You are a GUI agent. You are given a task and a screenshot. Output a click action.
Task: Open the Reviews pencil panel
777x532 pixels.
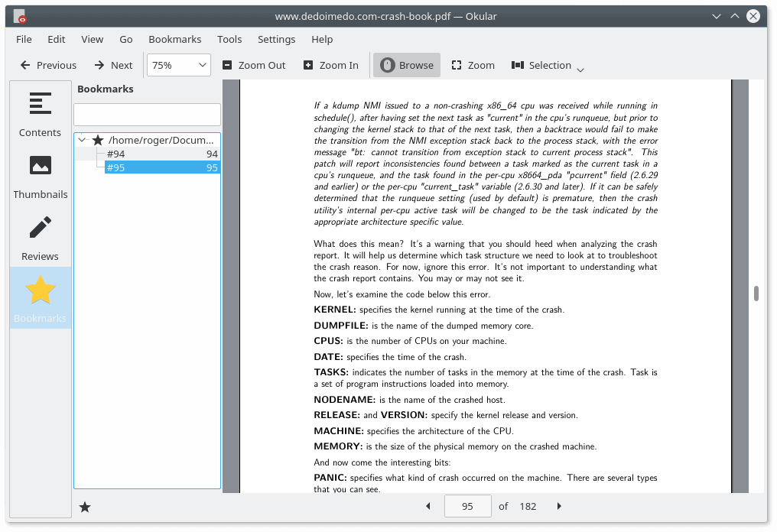coord(40,236)
